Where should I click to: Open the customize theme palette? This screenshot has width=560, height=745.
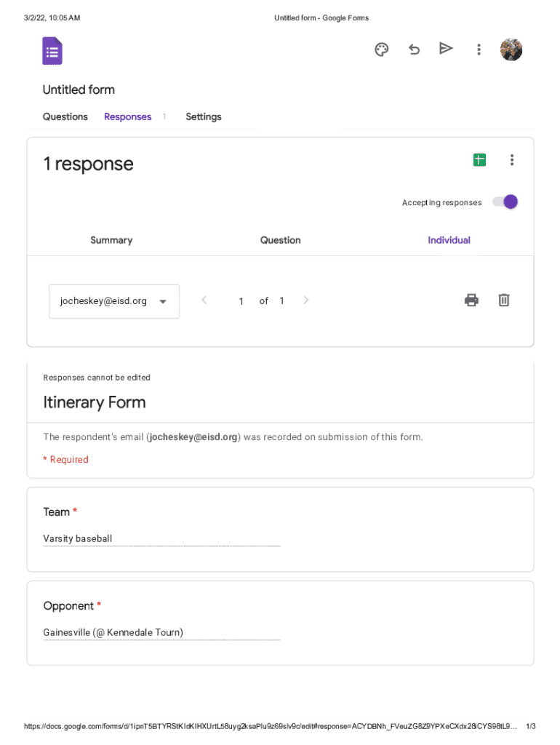[382, 49]
